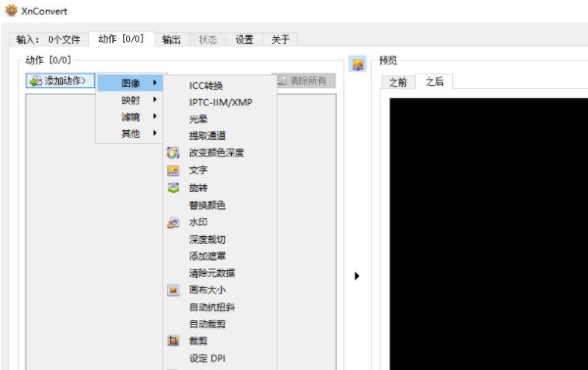The width and height of the screenshot is (588, 370).
Task: Choose 清除元数据 menu entry
Action: [220, 273]
